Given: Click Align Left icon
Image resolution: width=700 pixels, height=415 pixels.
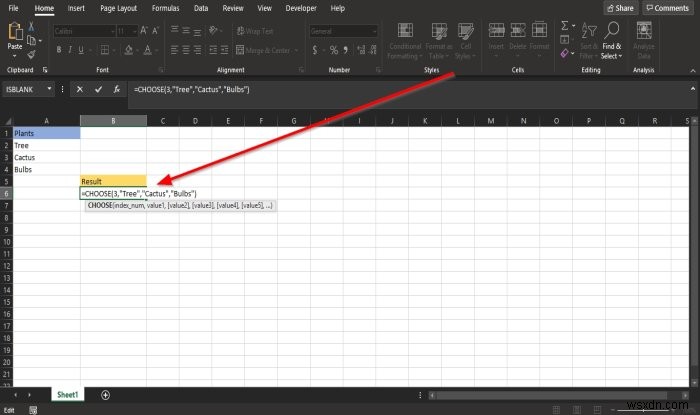Looking at the screenshot, I should (175, 50).
